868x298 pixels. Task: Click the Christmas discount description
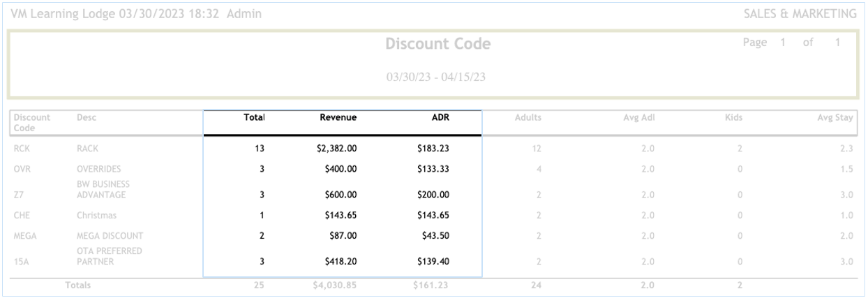[97, 216]
